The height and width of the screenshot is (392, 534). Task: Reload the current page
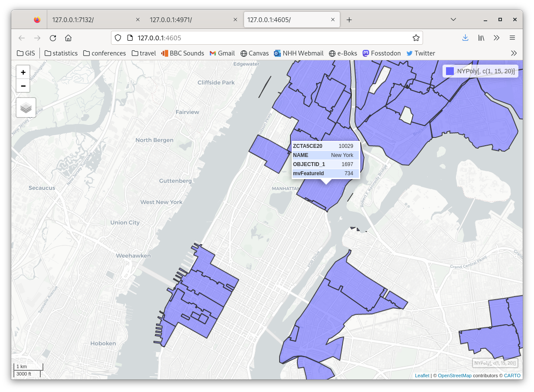click(52, 38)
